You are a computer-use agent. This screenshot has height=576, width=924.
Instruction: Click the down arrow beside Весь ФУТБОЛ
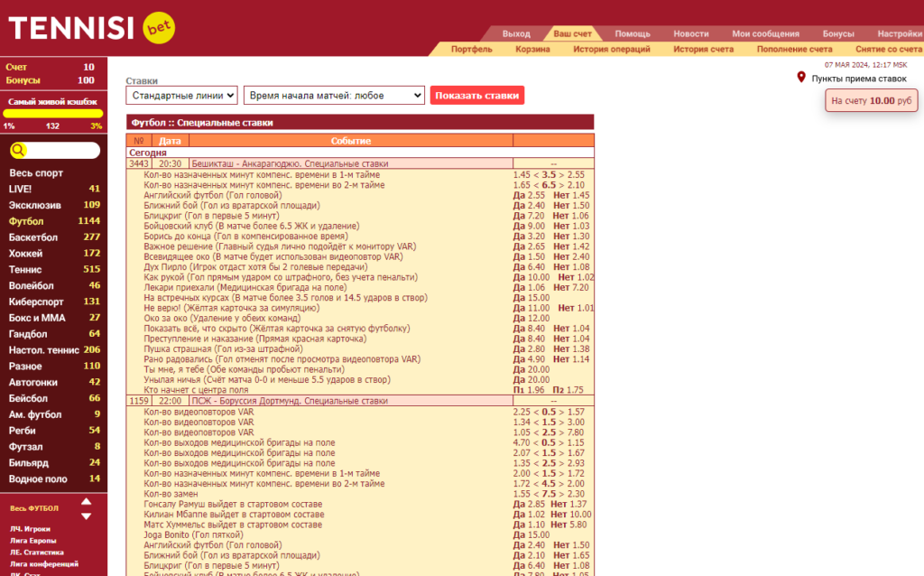click(86, 516)
